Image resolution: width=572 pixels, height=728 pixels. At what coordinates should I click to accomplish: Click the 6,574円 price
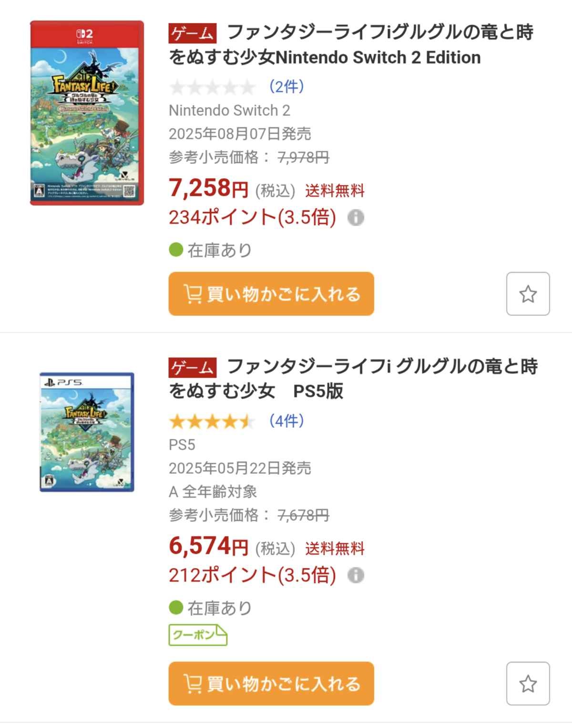click(x=209, y=546)
